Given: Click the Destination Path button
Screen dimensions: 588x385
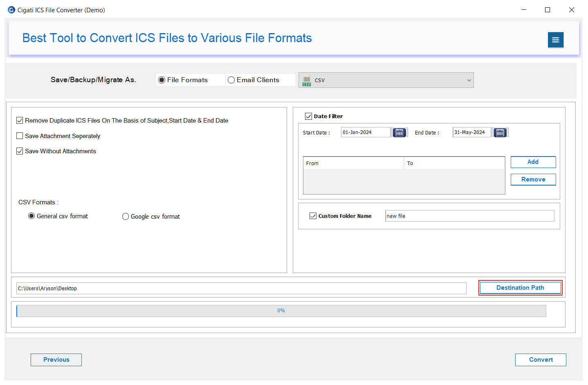Looking at the screenshot, I should pyautogui.click(x=520, y=288).
